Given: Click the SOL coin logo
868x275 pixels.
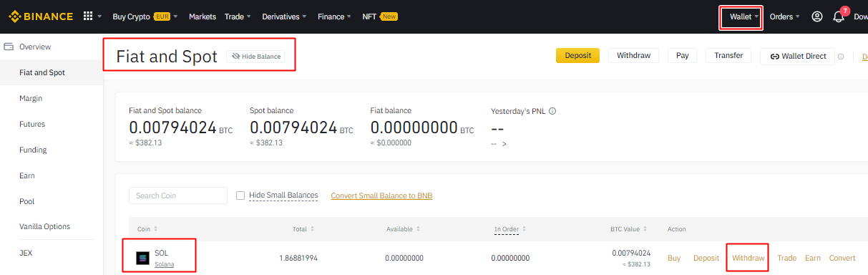Looking at the screenshot, I should [x=143, y=258].
